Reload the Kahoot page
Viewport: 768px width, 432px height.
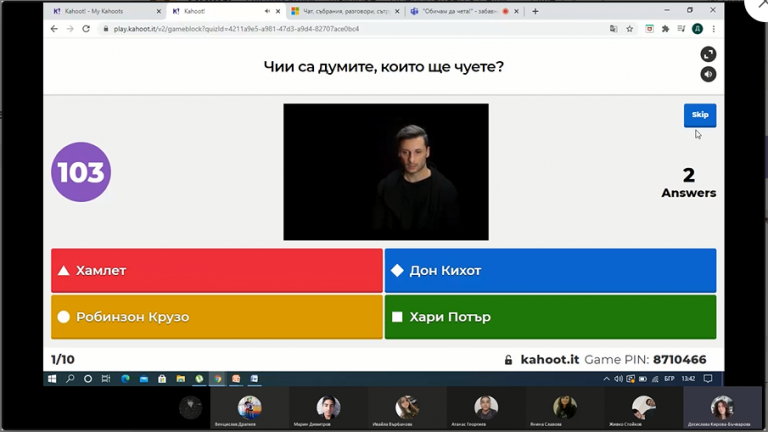coord(86,29)
